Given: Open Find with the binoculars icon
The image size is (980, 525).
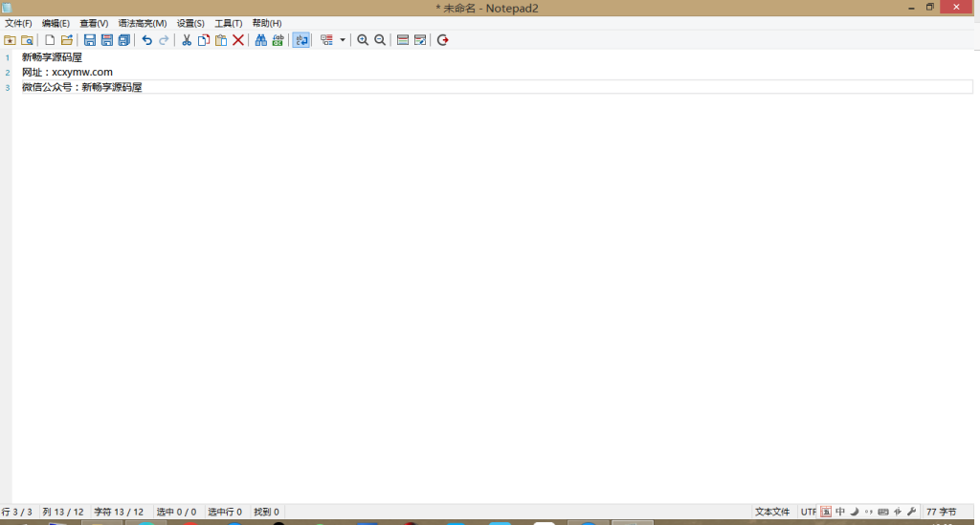Looking at the screenshot, I should tap(261, 40).
